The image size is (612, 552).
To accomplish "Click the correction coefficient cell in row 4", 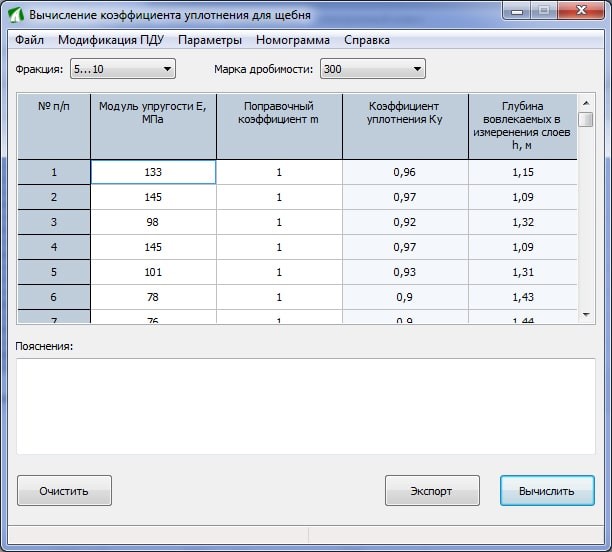I will point(279,247).
